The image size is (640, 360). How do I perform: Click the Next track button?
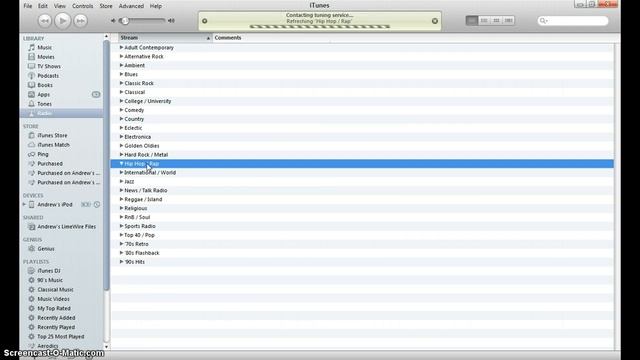tap(81, 21)
